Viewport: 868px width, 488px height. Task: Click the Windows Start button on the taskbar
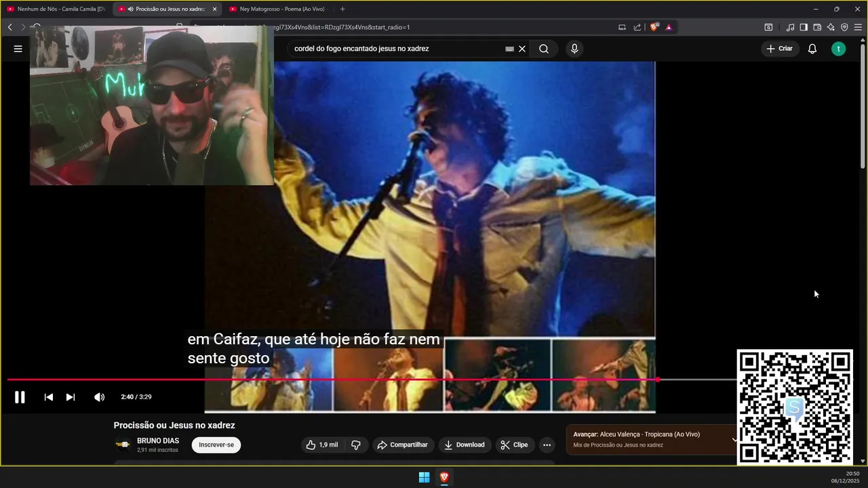(424, 477)
